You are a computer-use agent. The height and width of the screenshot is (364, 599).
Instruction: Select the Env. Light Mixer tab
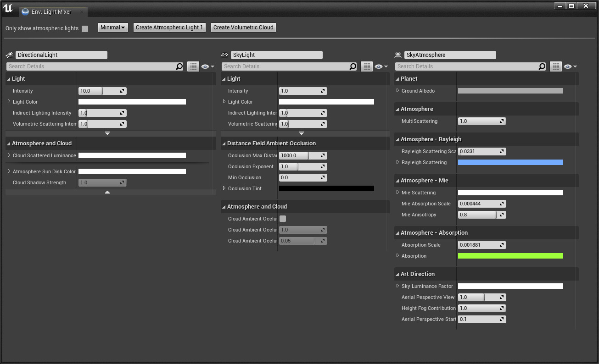(x=51, y=12)
